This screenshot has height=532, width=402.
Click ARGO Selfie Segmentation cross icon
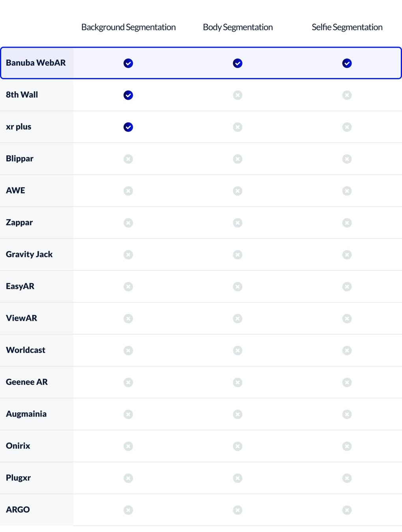click(x=347, y=510)
